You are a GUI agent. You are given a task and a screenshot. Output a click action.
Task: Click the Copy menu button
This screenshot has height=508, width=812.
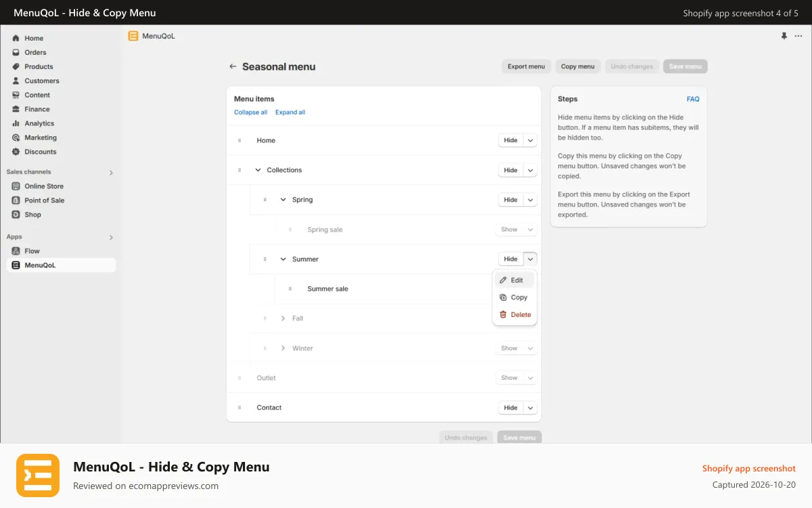(578, 66)
